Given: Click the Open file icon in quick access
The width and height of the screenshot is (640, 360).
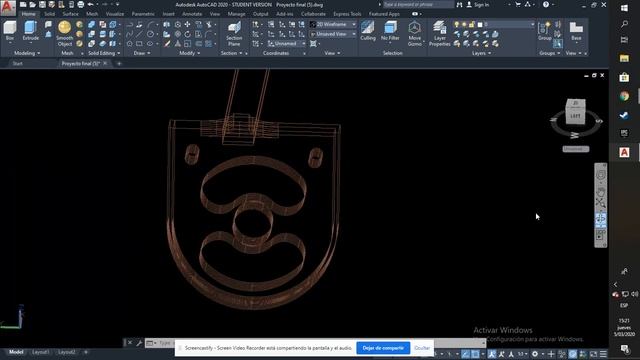Looking at the screenshot, I should click(33, 4).
